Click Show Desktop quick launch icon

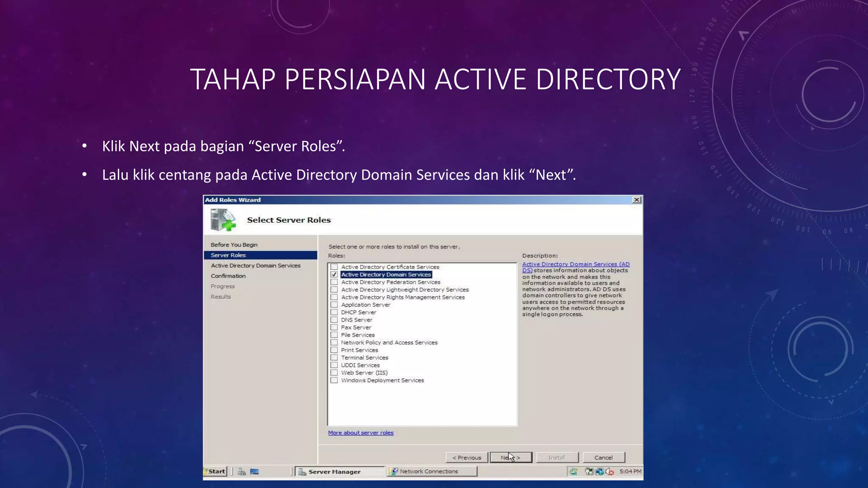coord(254,471)
